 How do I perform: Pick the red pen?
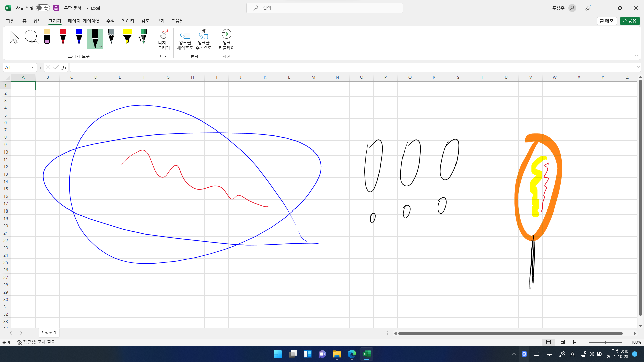pyautogui.click(x=63, y=36)
